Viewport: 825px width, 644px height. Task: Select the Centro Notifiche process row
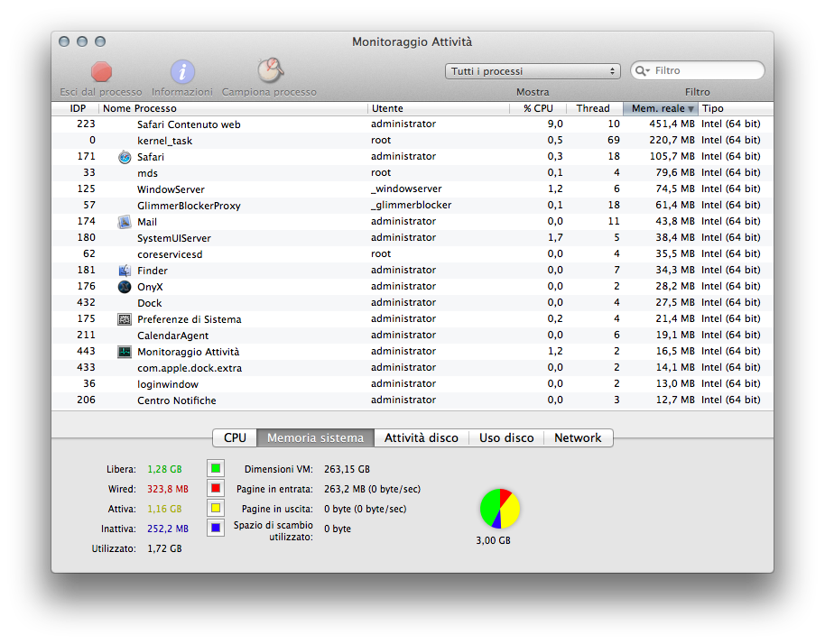412,400
